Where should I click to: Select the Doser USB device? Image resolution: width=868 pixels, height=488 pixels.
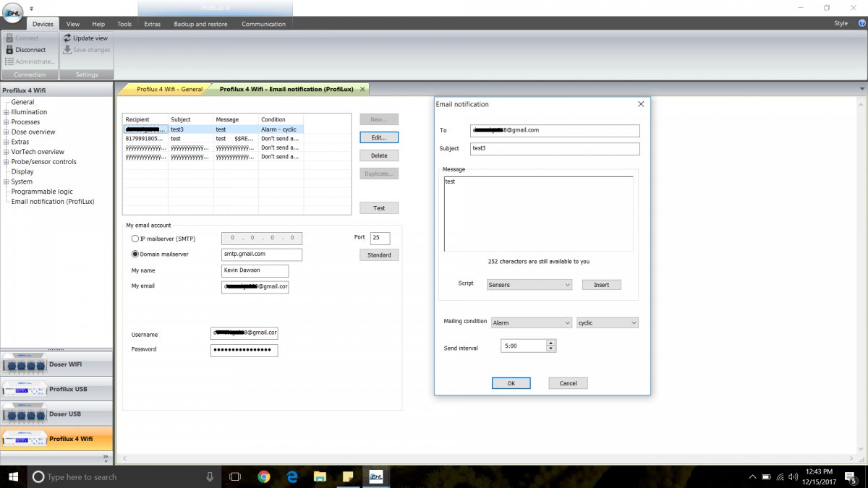[x=56, y=414]
